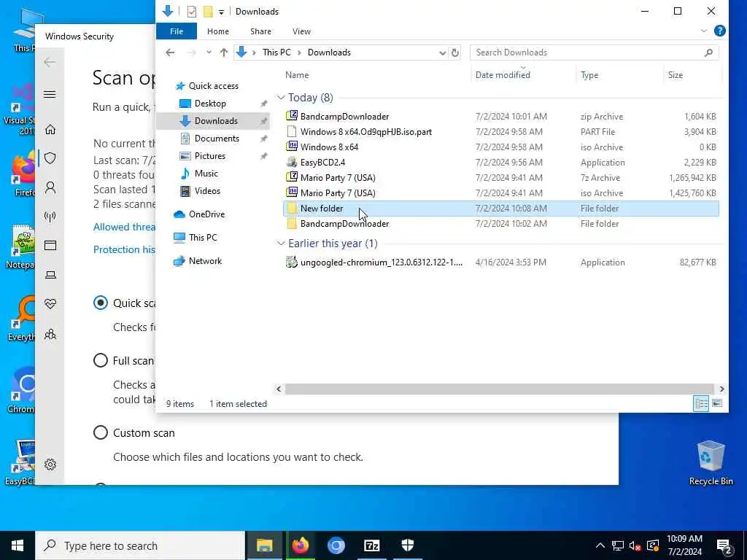747x560 pixels.
Task: Open Windows Security Home icon
Action: point(50,130)
